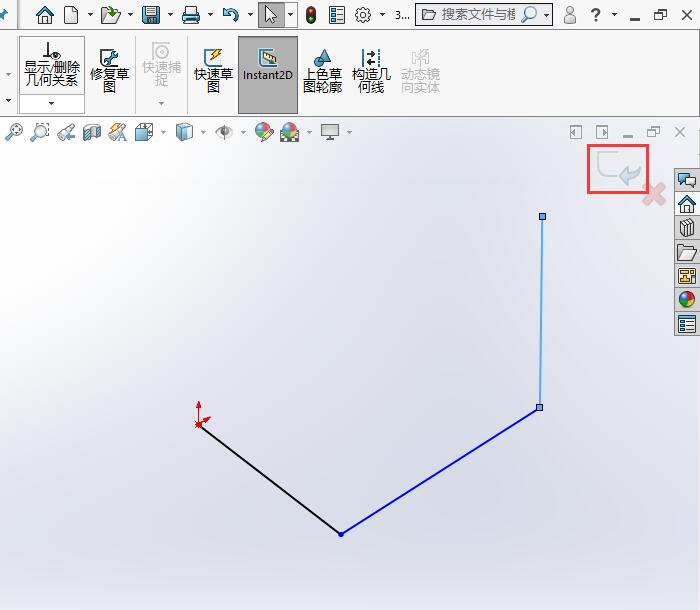Create a new document
This screenshot has width=700, height=610.
pyautogui.click(x=71, y=15)
